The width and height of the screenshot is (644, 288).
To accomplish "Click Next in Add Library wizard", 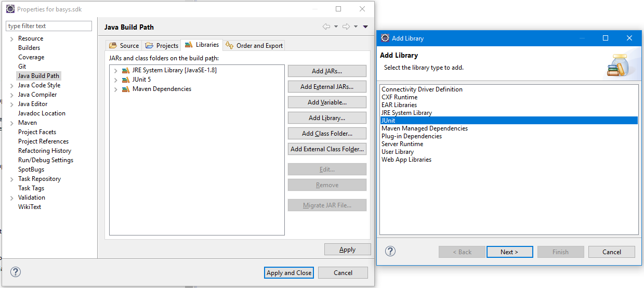I will pos(509,252).
